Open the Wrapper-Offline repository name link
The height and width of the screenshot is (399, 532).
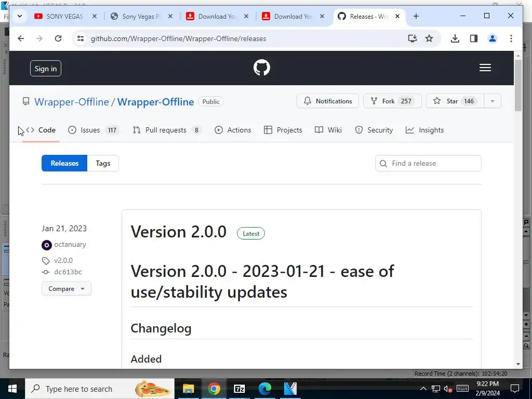click(x=155, y=102)
